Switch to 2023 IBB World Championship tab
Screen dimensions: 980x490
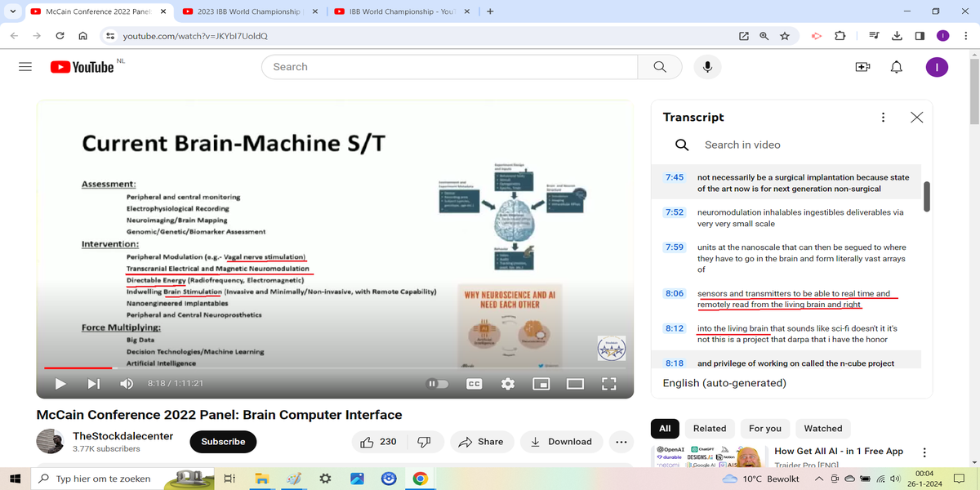(x=247, y=12)
